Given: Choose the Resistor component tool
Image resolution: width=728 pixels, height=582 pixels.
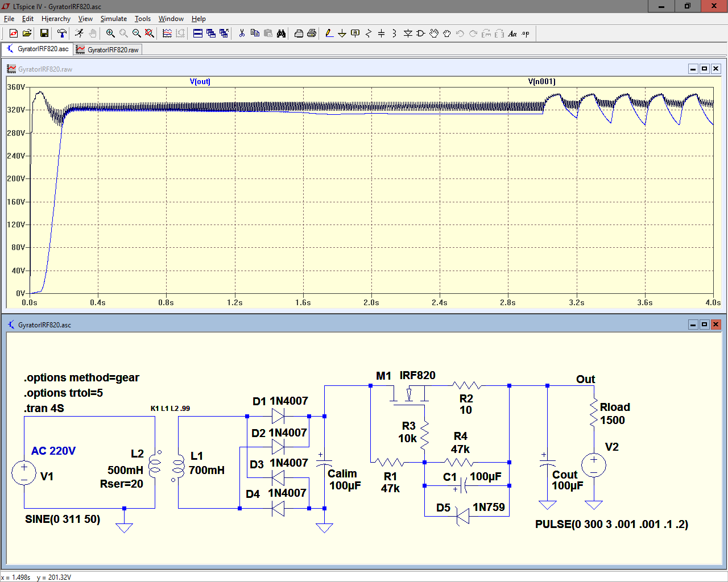Looking at the screenshot, I should 369,34.
